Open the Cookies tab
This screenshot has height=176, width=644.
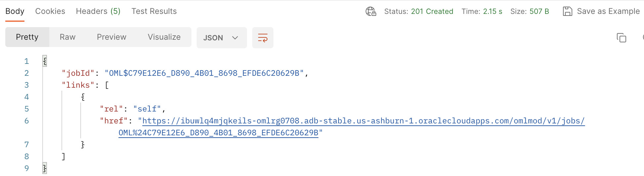pyautogui.click(x=50, y=11)
